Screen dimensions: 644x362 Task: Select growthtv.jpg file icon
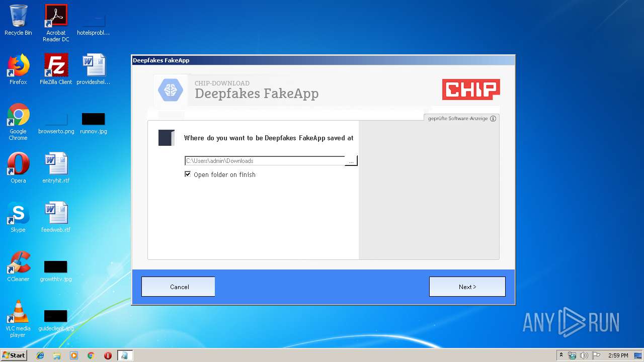(x=56, y=271)
